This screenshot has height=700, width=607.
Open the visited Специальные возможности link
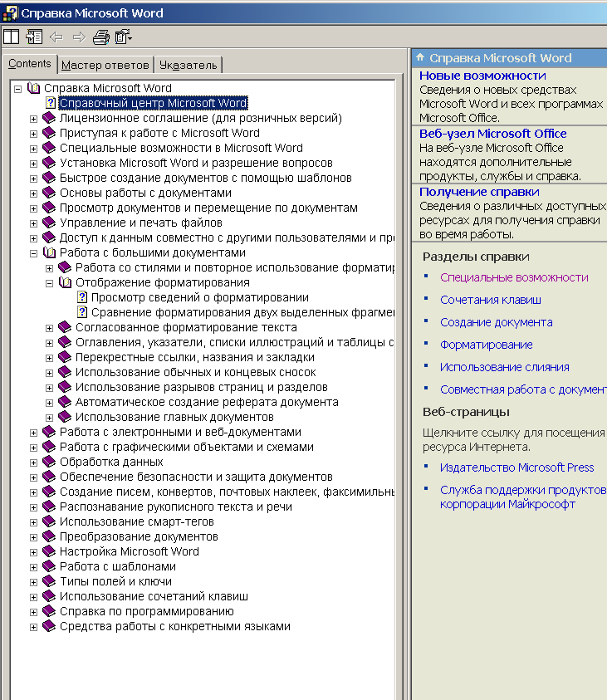[514, 277]
